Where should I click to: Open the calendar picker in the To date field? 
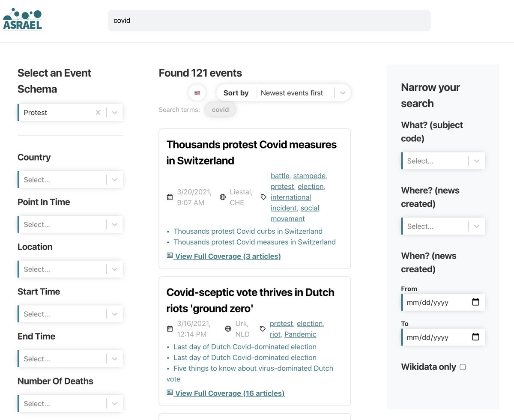click(475, 337)
